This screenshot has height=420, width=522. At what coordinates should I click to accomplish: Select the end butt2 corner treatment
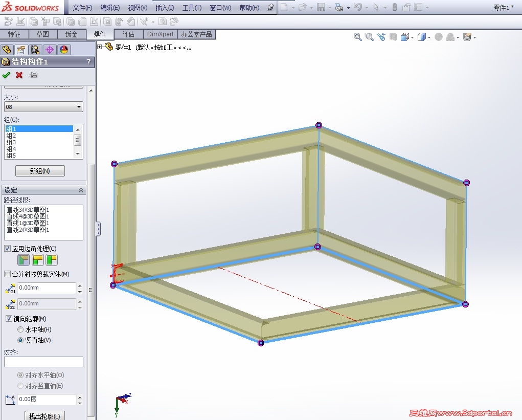[x=52, y=260]
